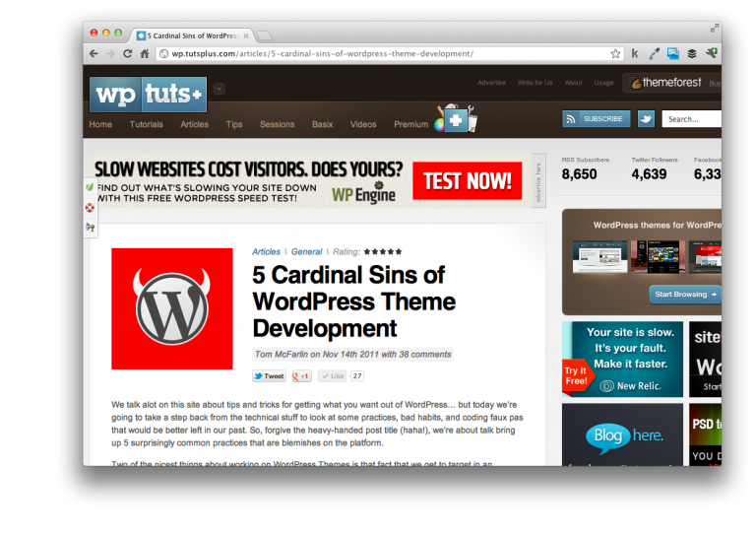Open the first WordPress theme thumbnail
The height and width of the screenshot is (535, 756).
[x=599, y=257]
